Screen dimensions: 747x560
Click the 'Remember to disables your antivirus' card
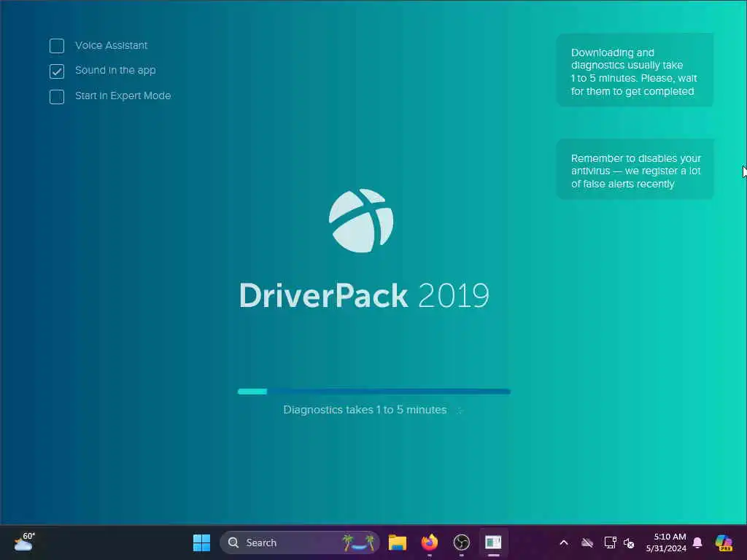pos(635,169)
